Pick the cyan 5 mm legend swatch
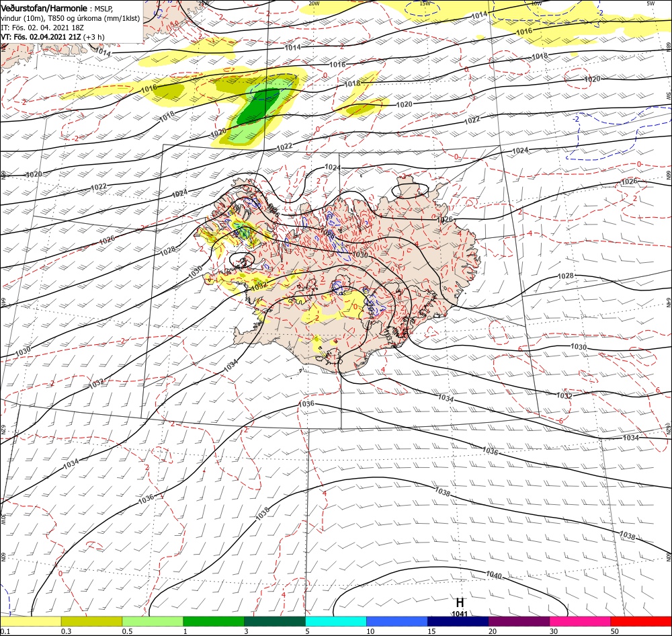Viewport: 672px width, 636px height. pyautogui.click(x=336, y=622)
